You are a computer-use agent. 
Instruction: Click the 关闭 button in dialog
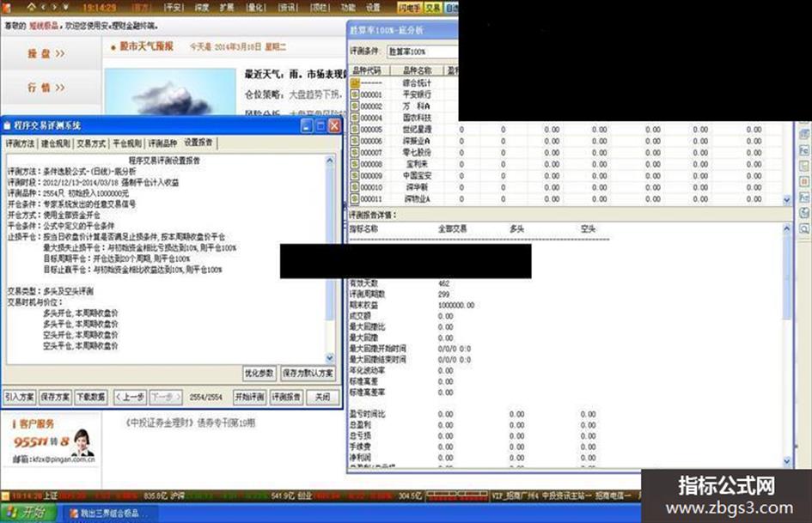pos(322,397)
